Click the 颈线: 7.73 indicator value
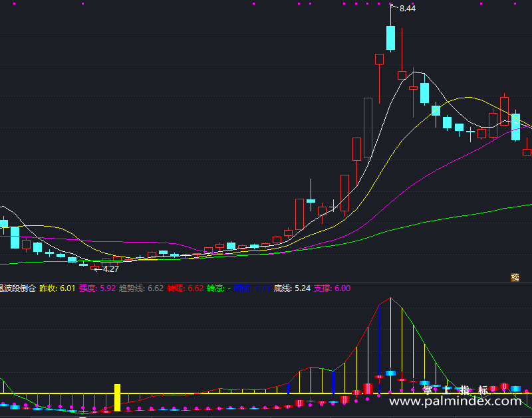532x418 pixels. click(252, 288)
